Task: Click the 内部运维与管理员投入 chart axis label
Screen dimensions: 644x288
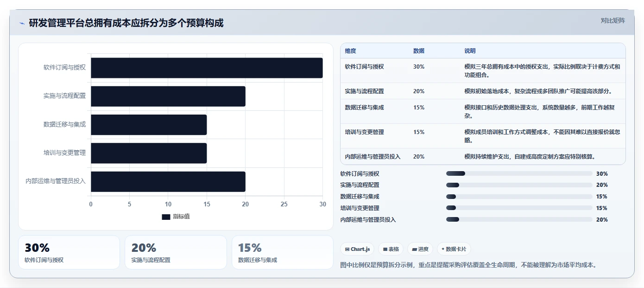Action: [56, 181]
